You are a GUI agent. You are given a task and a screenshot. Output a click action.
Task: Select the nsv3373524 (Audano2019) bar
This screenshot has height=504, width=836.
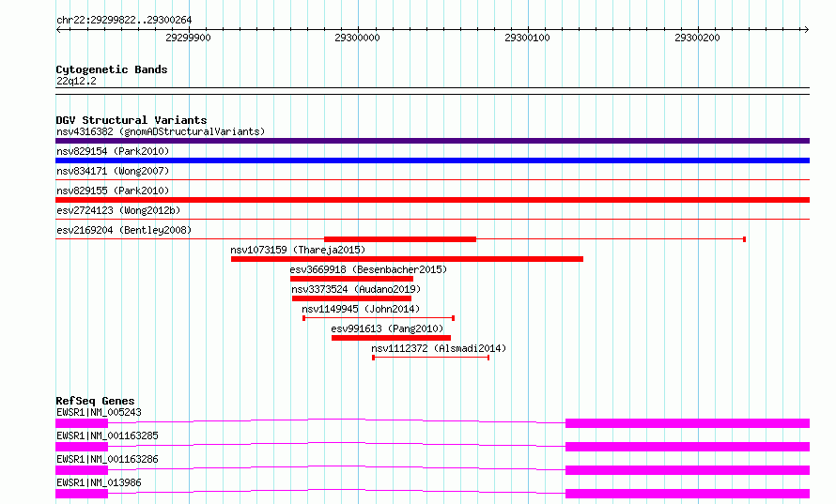coord(351,298)
